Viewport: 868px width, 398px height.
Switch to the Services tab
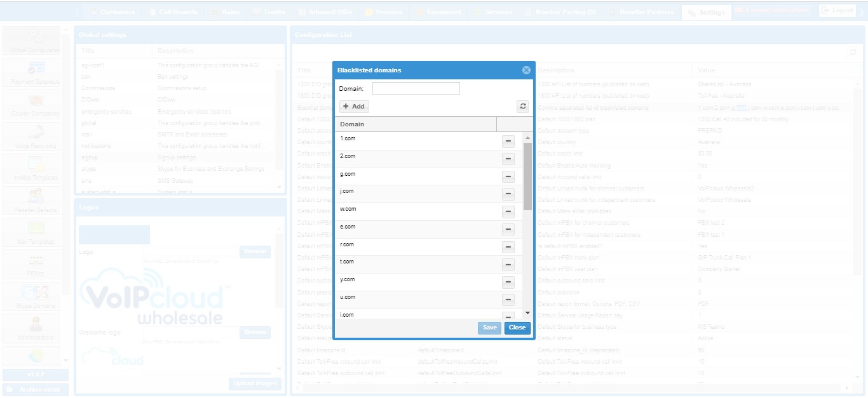(493, 12)
